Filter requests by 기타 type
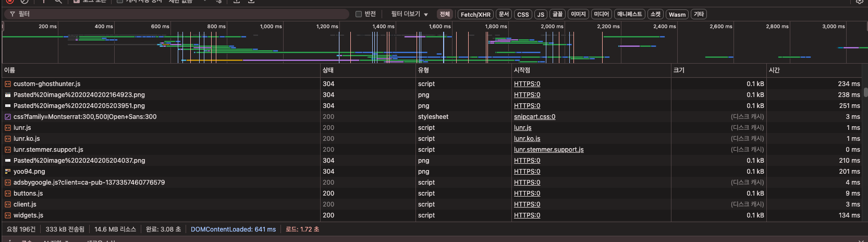 coord(699,14)
